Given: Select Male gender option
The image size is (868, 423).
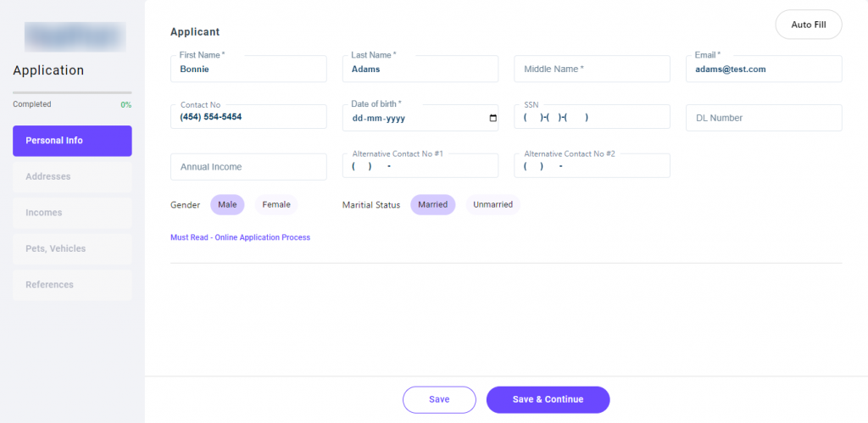Looking at the screenshot, I should (x=227, y=204).
